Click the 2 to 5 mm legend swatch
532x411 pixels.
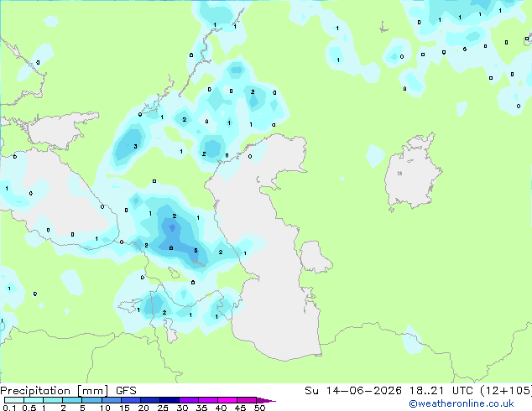[x=72, y=400]
